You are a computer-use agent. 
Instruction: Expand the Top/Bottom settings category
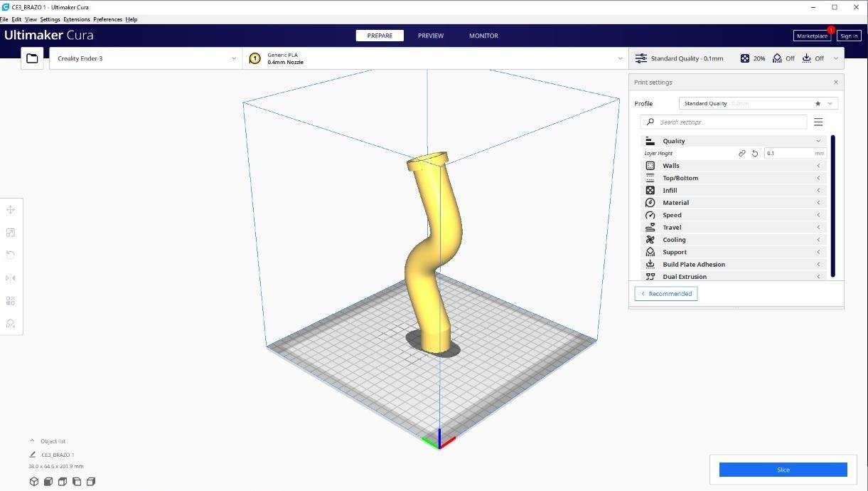pos(733,178)
